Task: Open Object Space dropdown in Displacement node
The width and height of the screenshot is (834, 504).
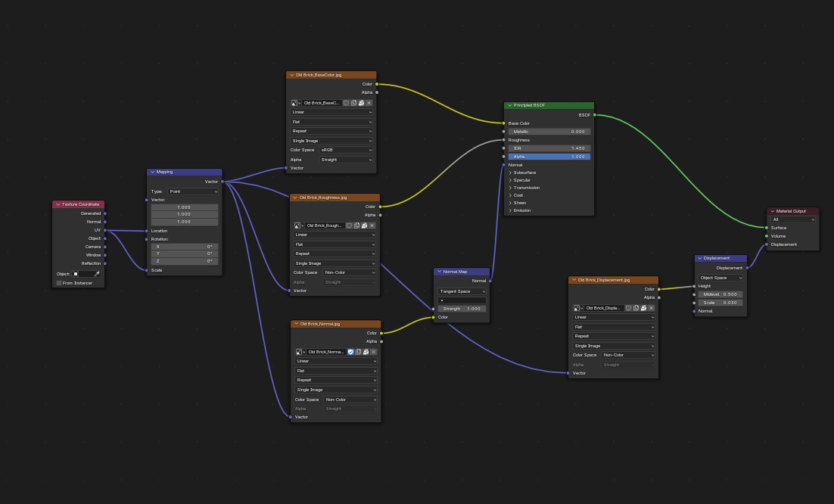Action: click(720, 278)
